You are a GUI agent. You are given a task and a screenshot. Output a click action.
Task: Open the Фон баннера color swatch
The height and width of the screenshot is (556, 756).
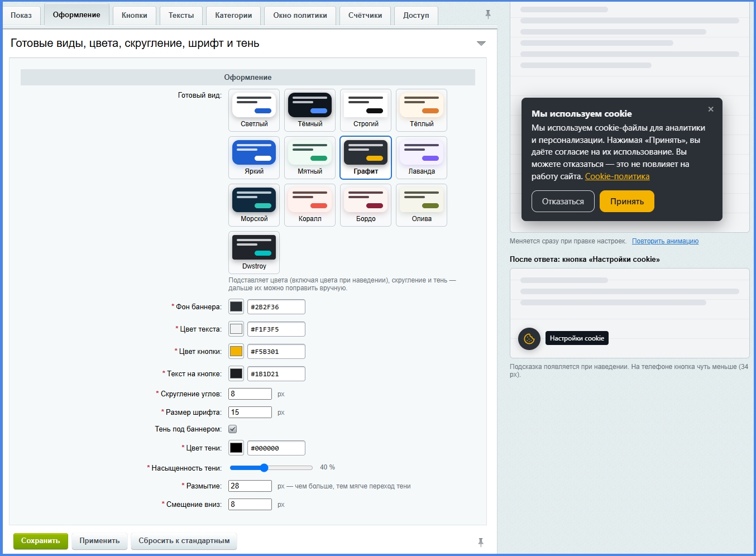pyautogui.click(x=236, y=306)
